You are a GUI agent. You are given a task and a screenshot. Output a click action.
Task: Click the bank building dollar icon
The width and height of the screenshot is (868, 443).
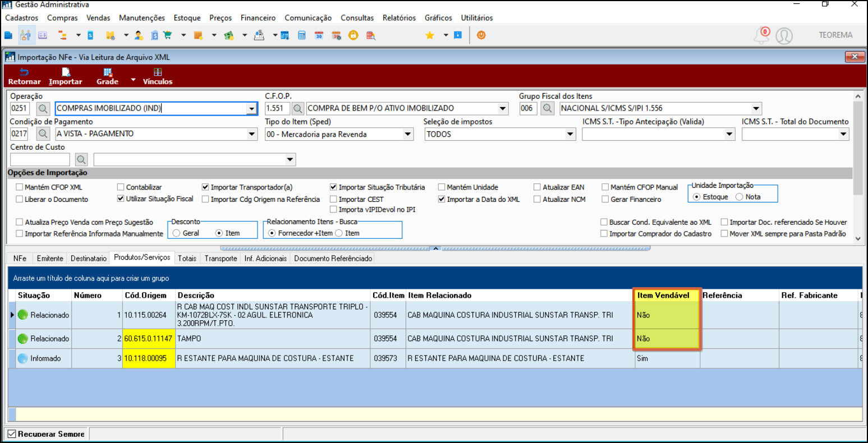coord(154,35)
